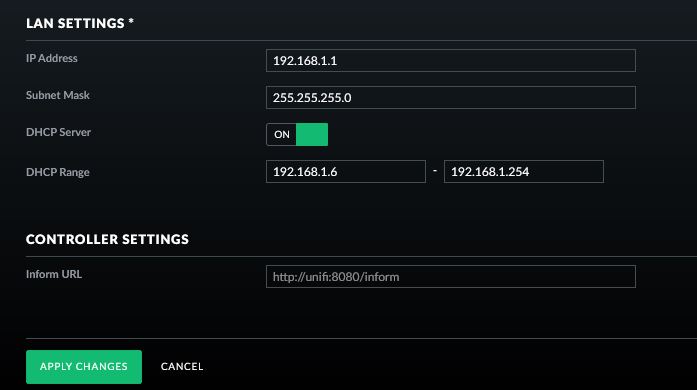The width and height of the screenshot is (697, 390).
Task: Click the DHCP Server label
Action: [x=58, y=132]
